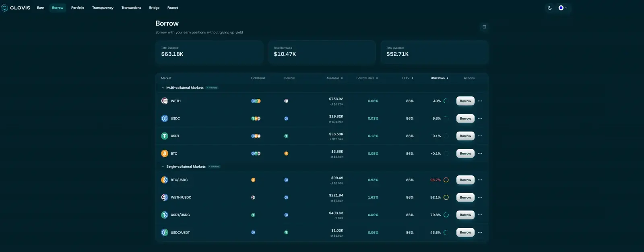The width and height of the screenshot is (644, 252).
Task: Sort table by Borrow Rate
Action: (x=367, y=78)
